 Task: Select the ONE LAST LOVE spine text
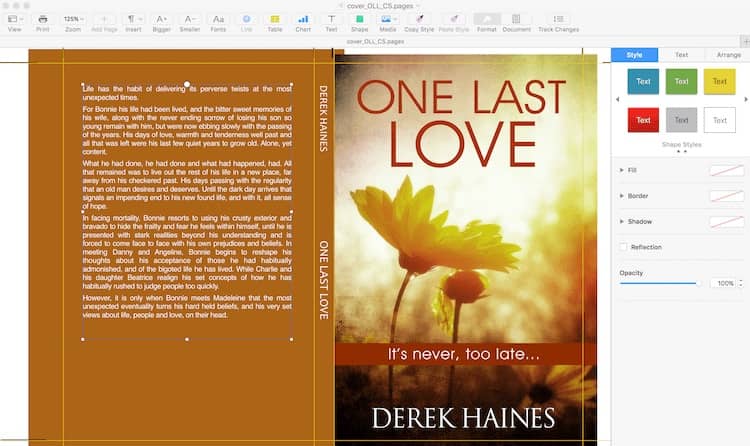coord(323,280)
